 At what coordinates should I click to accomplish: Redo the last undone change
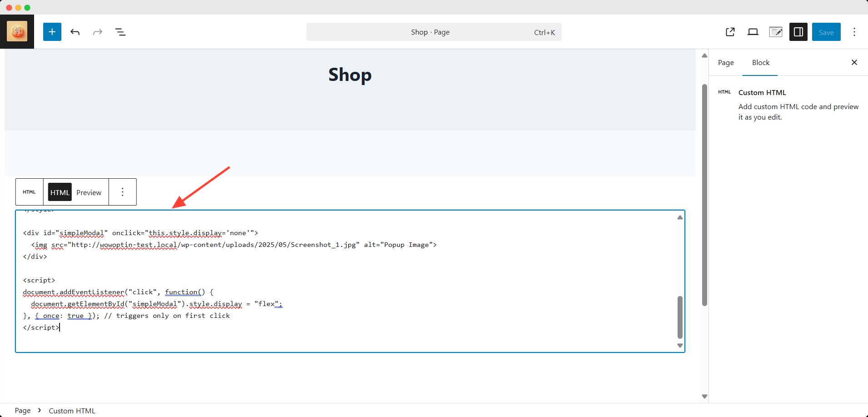pos(97,32)
